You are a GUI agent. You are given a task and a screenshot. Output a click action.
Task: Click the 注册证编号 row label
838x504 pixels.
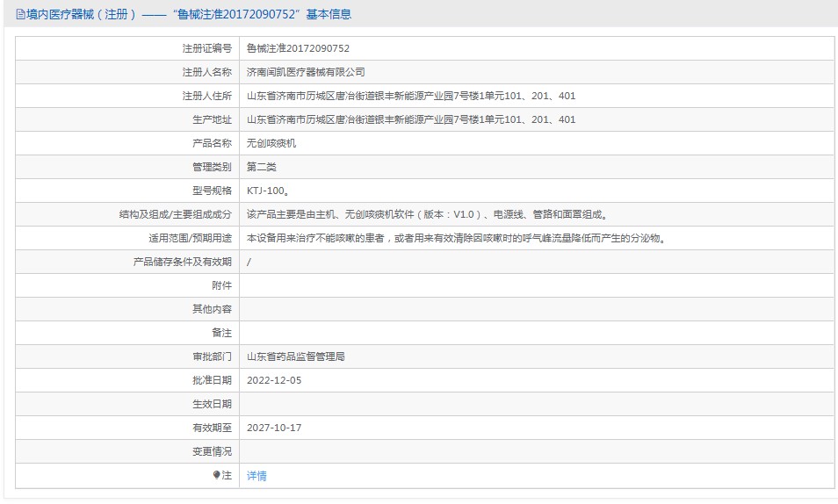(206, 49)
